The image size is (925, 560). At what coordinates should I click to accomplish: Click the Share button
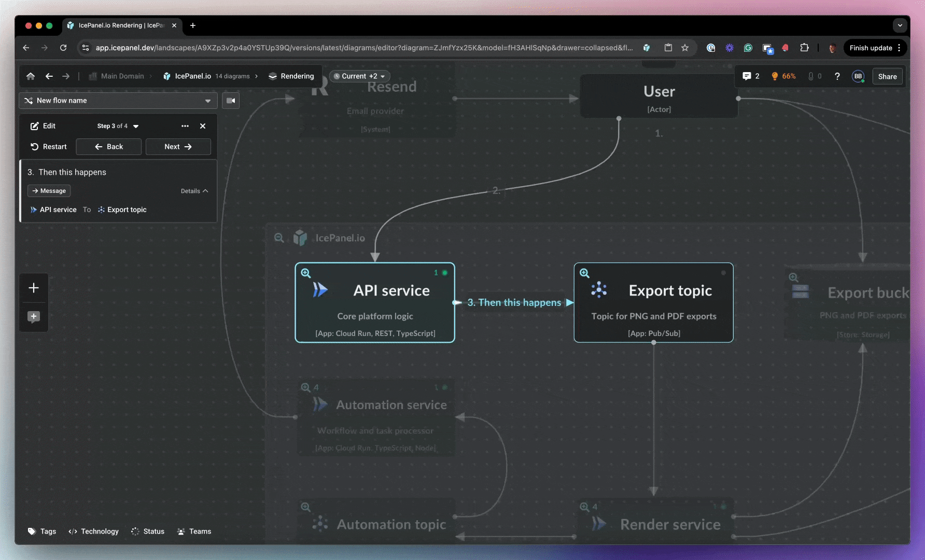coord(887,76)
